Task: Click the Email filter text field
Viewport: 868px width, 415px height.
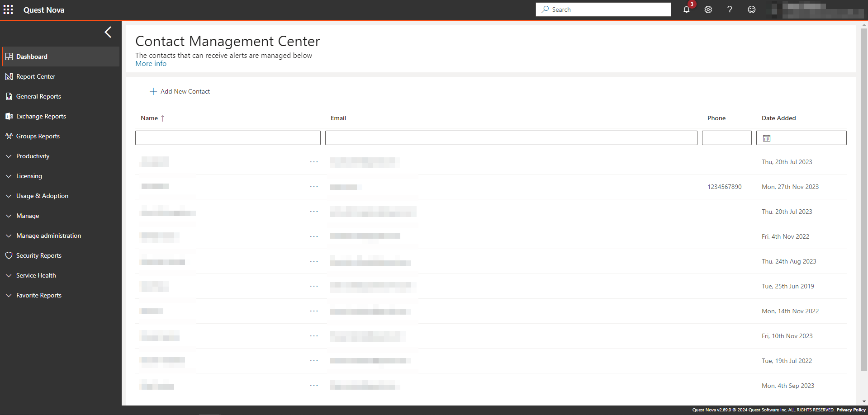Action: point(511,138)
